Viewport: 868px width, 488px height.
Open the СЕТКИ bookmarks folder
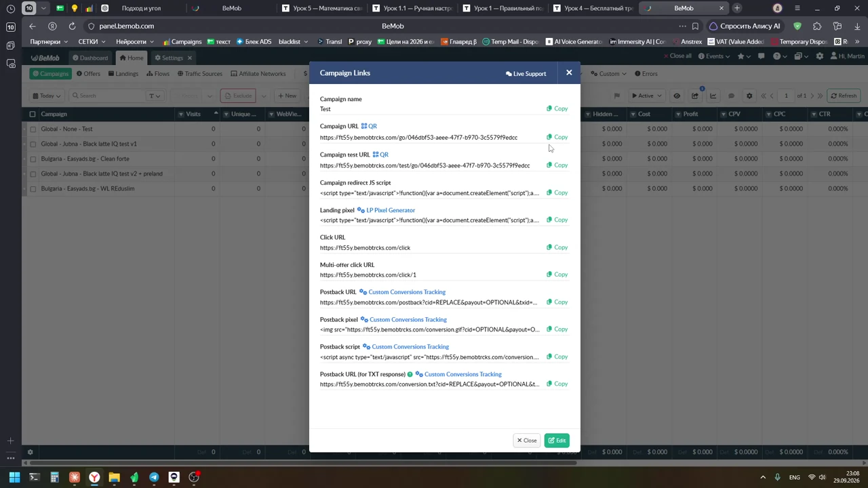coord(92,42)
